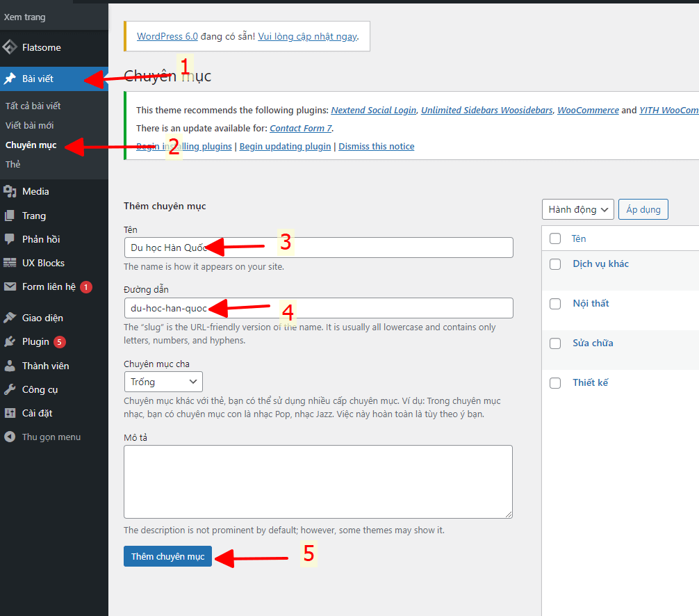The image size is (699, 616).
Task: Click inside the Mô tả description textarea
Action: click(x=318, y=481)
